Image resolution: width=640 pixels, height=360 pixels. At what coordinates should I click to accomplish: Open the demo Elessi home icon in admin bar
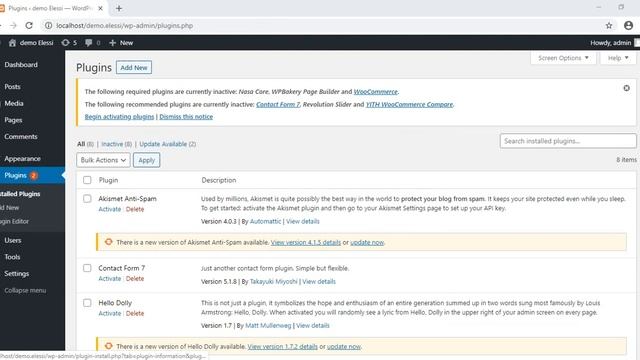coord(12,42)
